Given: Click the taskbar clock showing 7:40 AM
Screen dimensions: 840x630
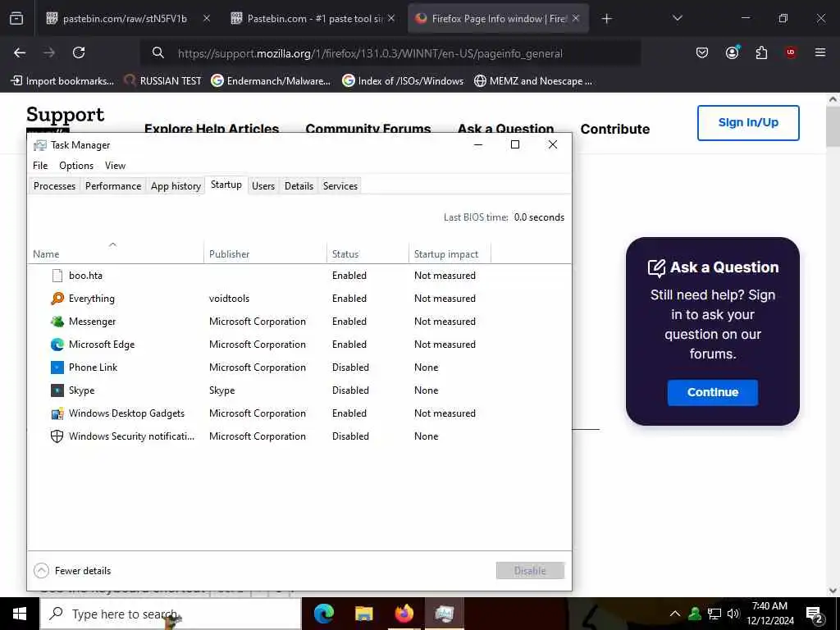Looking at the screenshot, I should 769,614.
